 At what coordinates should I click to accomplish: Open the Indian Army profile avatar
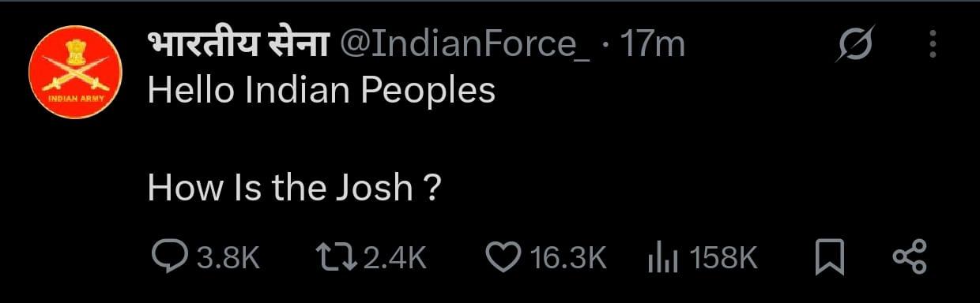pyautogui.click(x=73, y=73)
